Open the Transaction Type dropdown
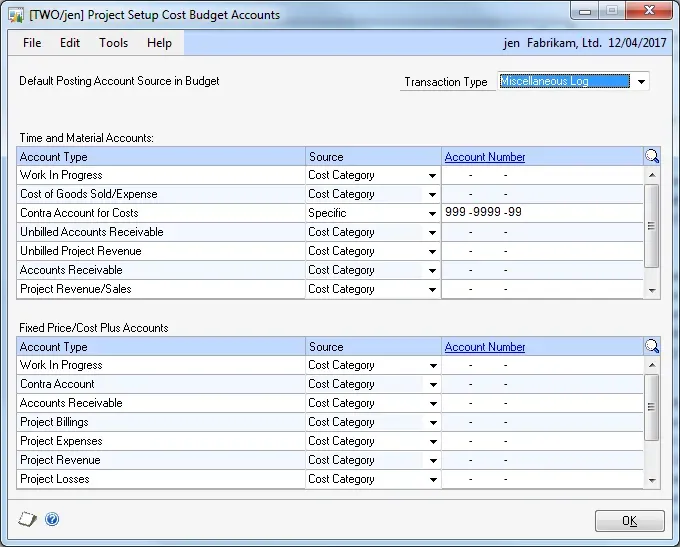 (640, 81)
